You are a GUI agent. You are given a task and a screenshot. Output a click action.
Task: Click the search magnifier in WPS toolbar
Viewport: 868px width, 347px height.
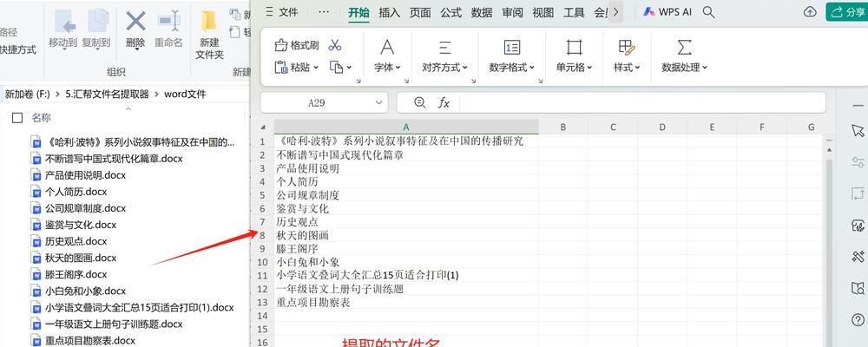[708, 12]
